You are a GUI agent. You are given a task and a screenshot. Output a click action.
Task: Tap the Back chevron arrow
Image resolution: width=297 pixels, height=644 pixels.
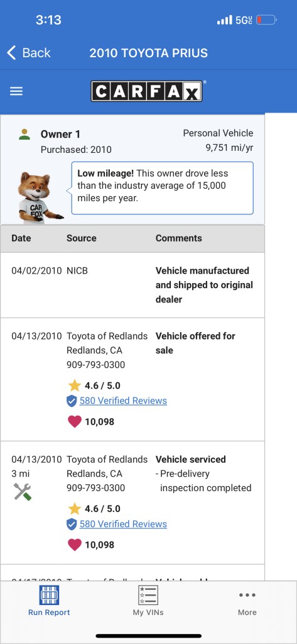tap(11, 53)
